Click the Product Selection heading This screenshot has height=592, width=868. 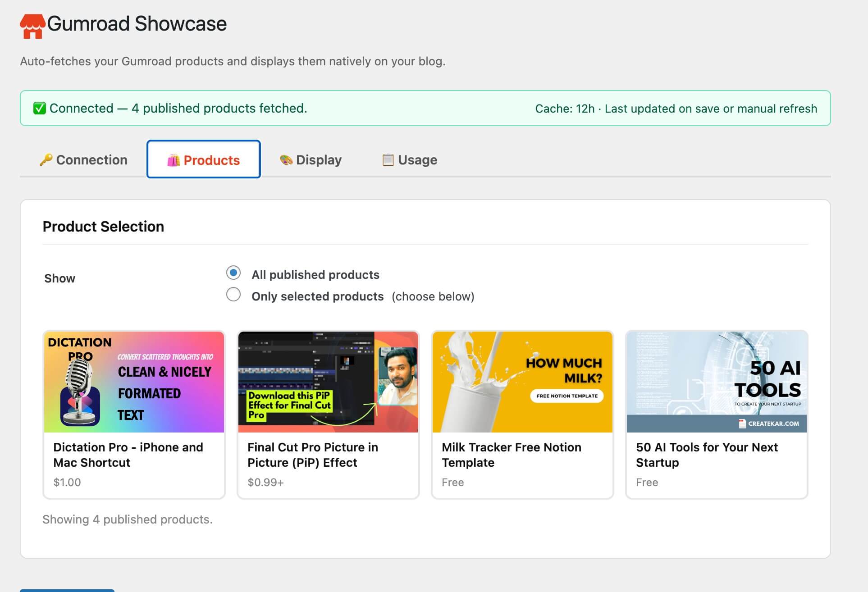pos(103,227)
